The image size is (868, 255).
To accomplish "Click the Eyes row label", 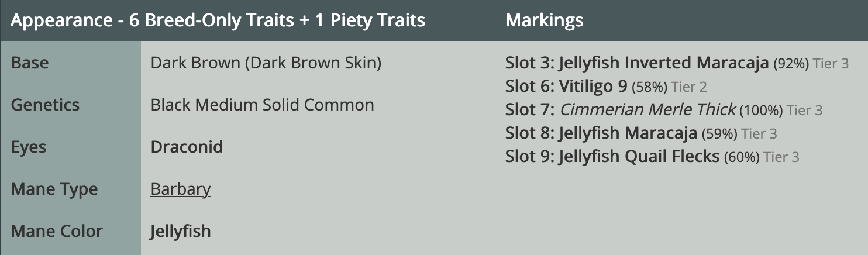I will [x=29, y=147].
